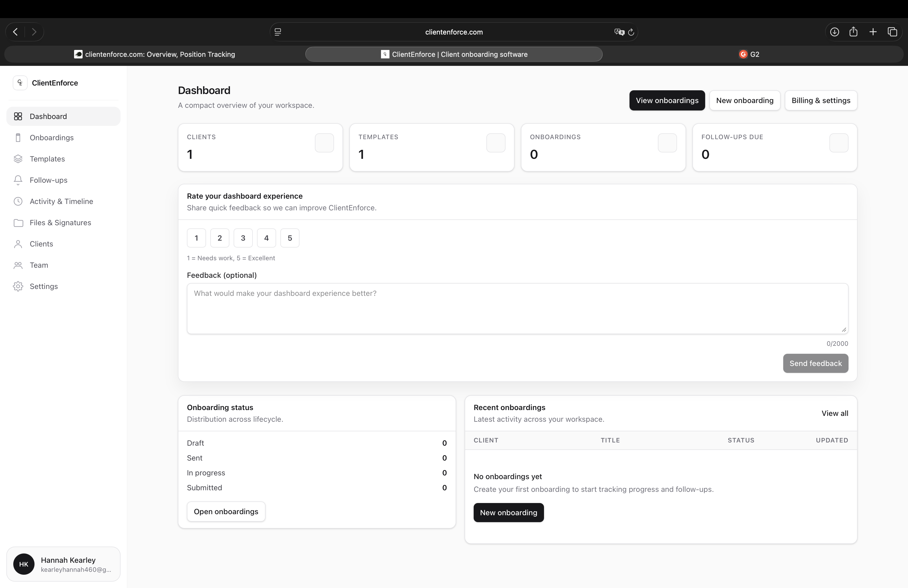Open Onboardings in the sidebar menu
The image size is (908, 588).
pyautogui.click(x=52, y=138)
